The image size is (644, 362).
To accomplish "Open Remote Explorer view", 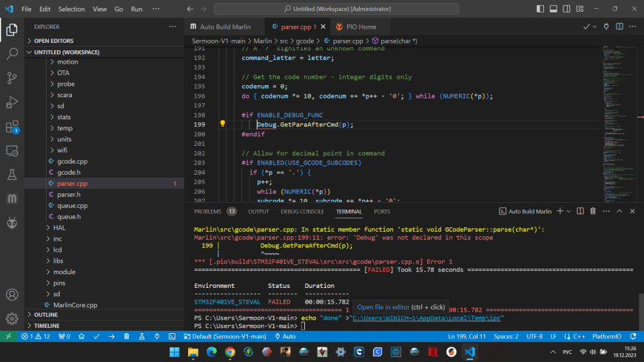I will pos(12,151).
